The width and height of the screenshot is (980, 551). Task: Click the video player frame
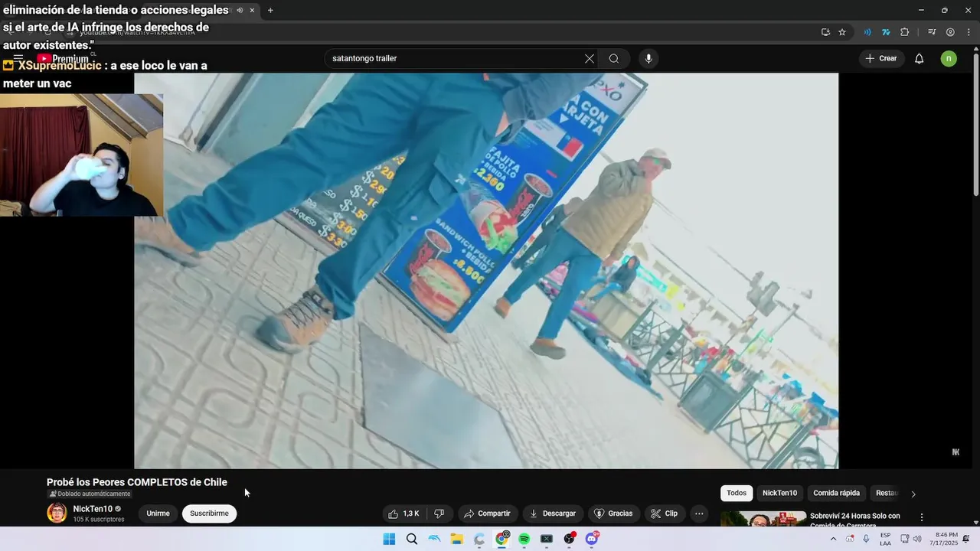[486, 271]
